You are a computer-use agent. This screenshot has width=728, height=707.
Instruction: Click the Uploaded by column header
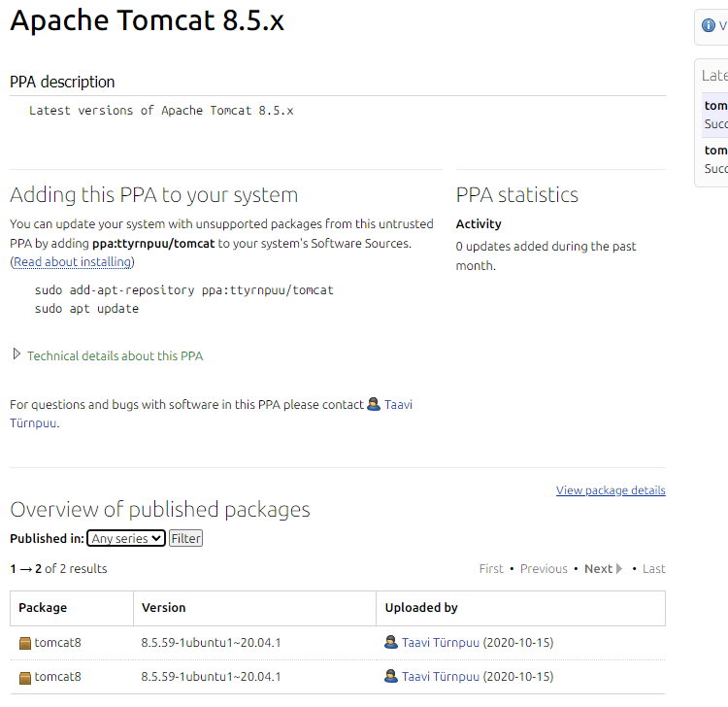click(520, 608)
